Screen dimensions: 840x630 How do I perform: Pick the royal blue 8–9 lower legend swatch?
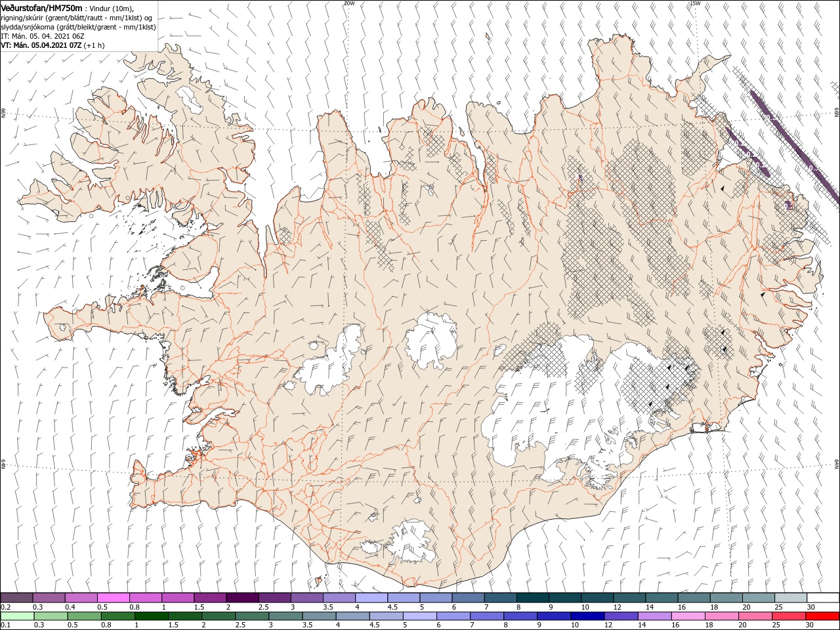coord(521,616)
